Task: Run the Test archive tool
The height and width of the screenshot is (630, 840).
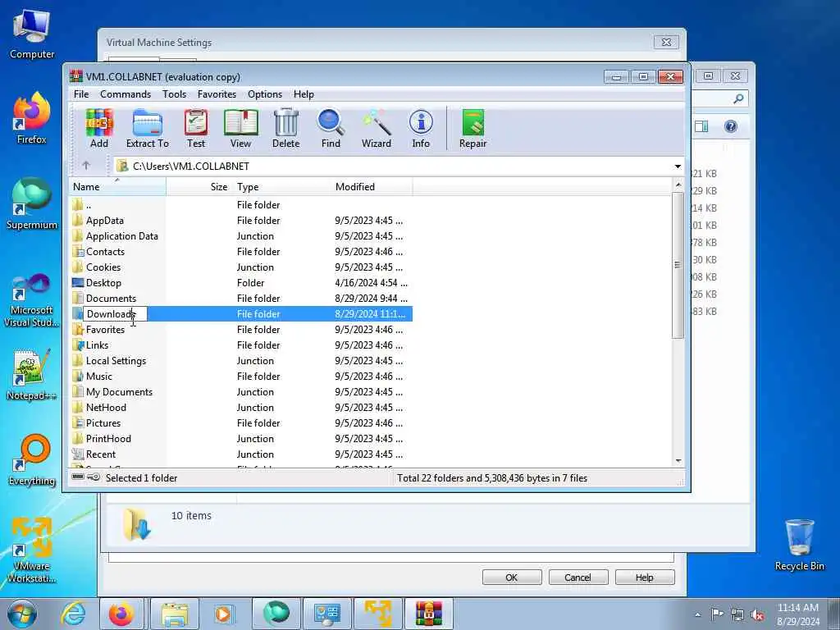Action: click(x=196, y=129)
